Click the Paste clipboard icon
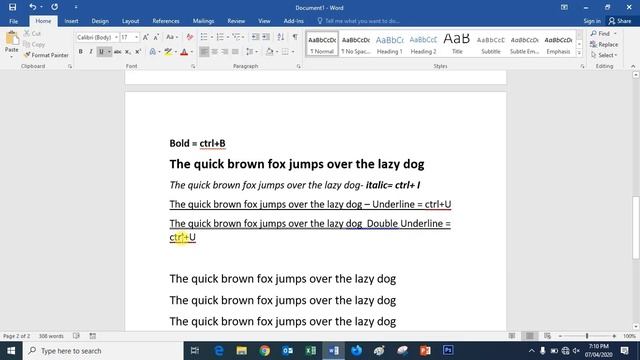The image size is (640, 360). point(12,39)
